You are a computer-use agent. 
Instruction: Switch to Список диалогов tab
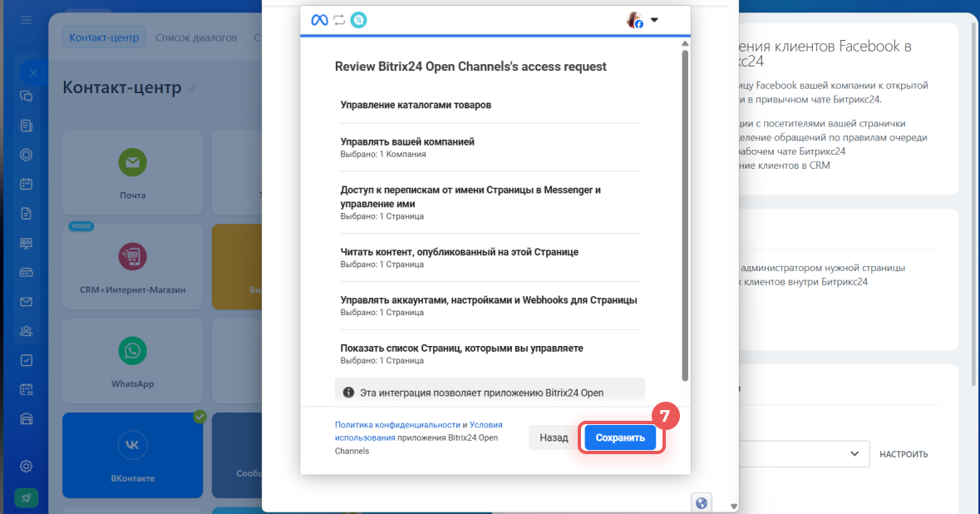tap(196, 37)
